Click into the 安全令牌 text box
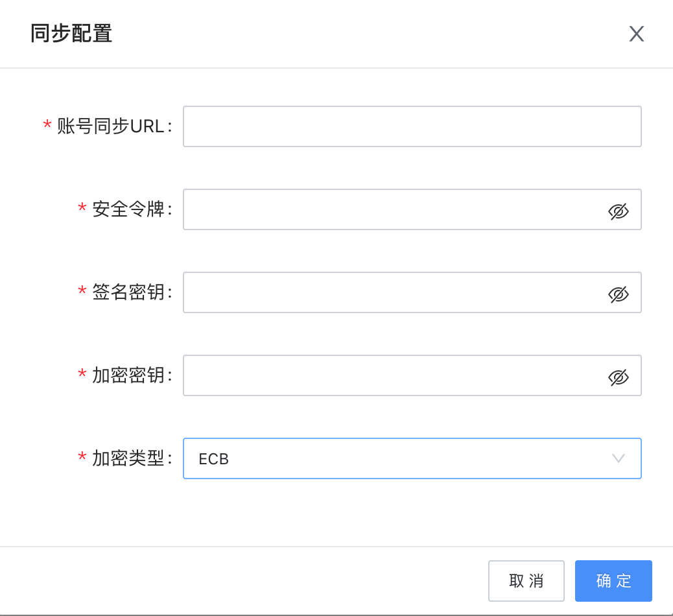The height and width of the screenshot is (616, 673). pyautogui.click(x=412, y=209)
